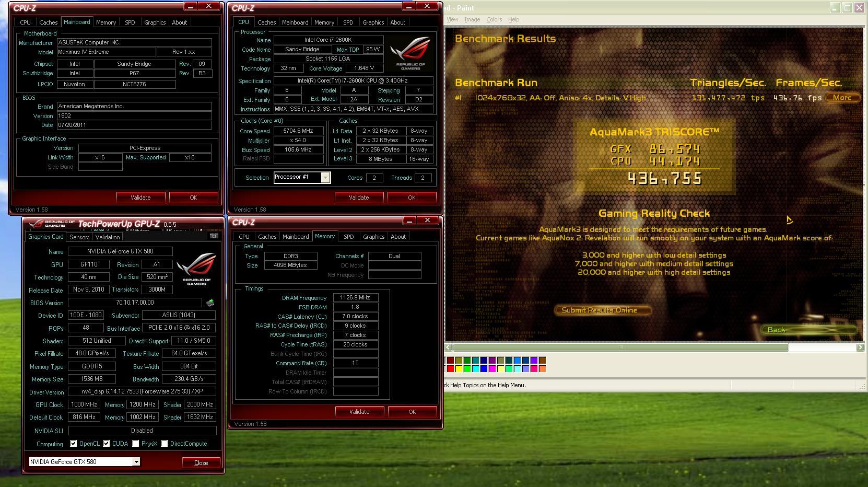Click the BIOS Version 70.10.17.00.00 field

tap(135, 303)
